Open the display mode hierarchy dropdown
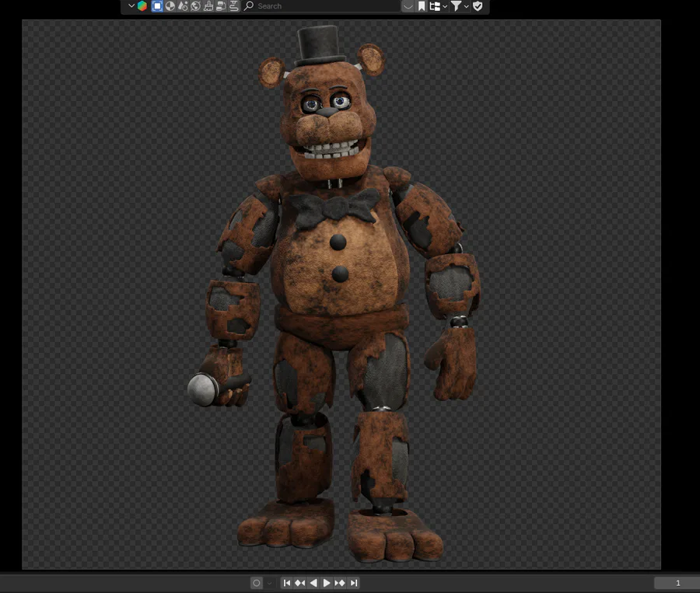Image resolution: width=700 pixels, height=593 pixels. [438, 5]
